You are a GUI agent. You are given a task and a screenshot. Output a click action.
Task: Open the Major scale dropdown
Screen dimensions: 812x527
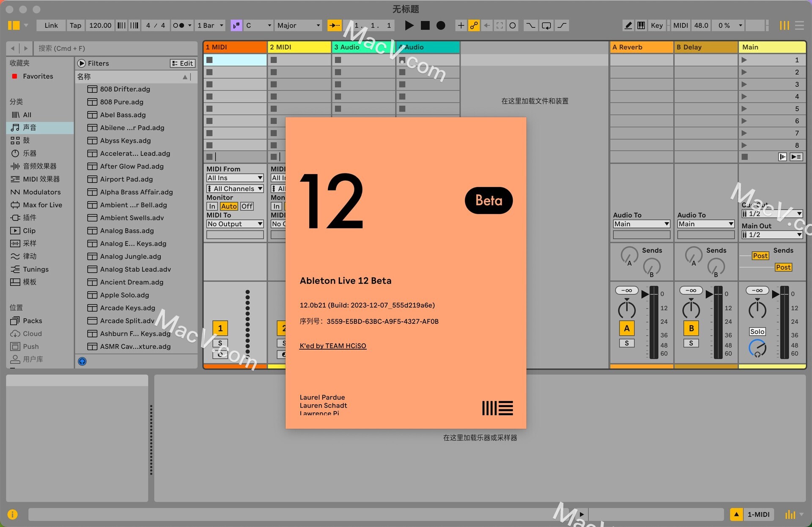click(298, 25)
